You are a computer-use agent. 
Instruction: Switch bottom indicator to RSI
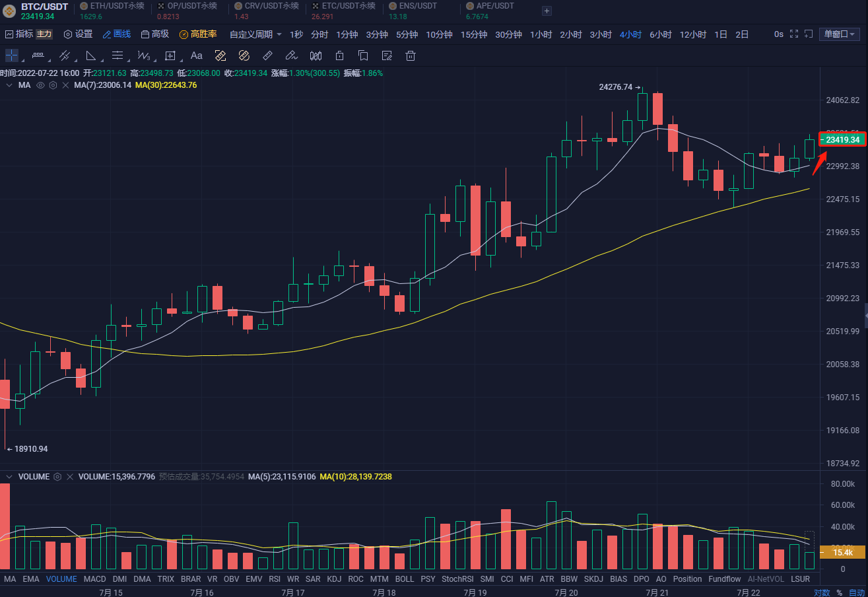point(275,579)
